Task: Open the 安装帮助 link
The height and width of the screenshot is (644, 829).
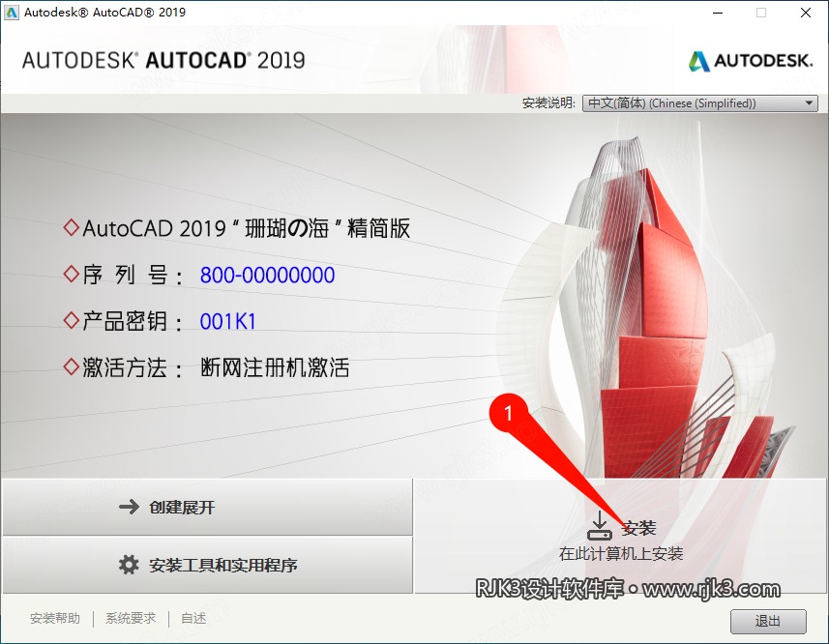Action: (55, 618)
